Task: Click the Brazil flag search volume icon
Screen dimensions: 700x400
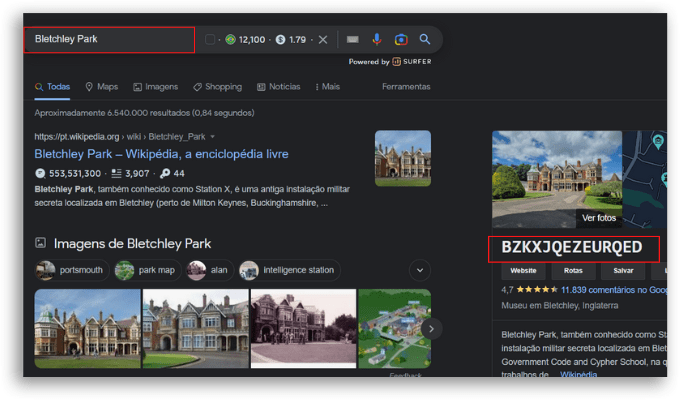Action: [x=230, y=40]
